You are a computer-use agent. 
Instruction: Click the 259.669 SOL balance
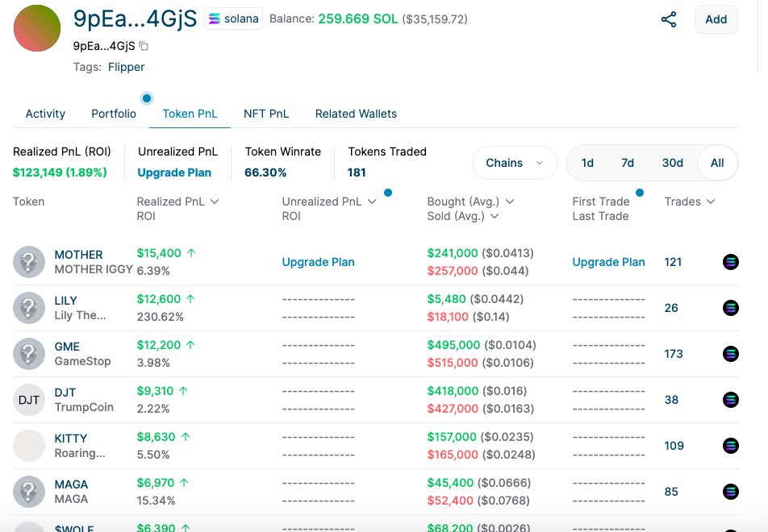(x=358, y=19)
